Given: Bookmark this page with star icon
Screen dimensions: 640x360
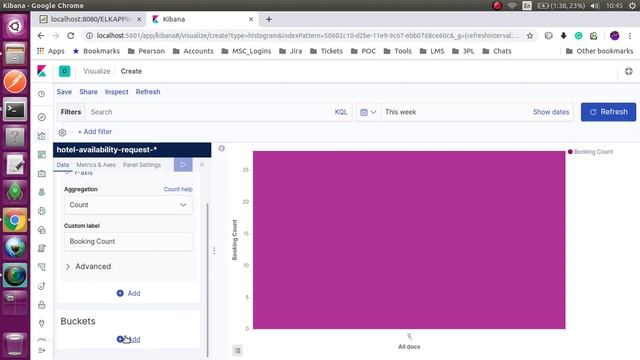Looking at the screenshot, I should pyautogui.click(x=530, y=36).
